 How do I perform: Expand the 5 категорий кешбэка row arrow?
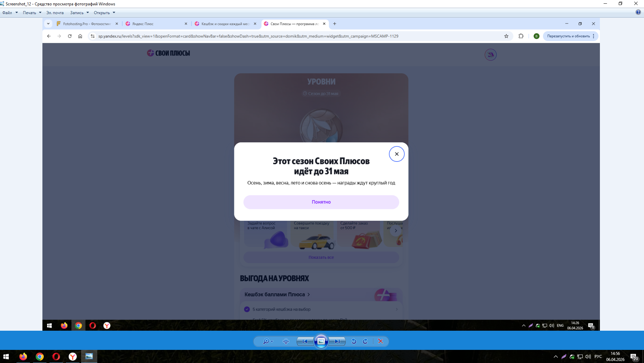coord(397,309)
